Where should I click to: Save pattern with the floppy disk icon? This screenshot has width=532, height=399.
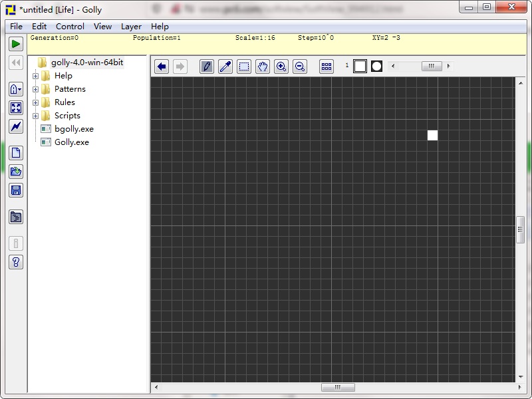pyautogui.click(x=16, y=190)
